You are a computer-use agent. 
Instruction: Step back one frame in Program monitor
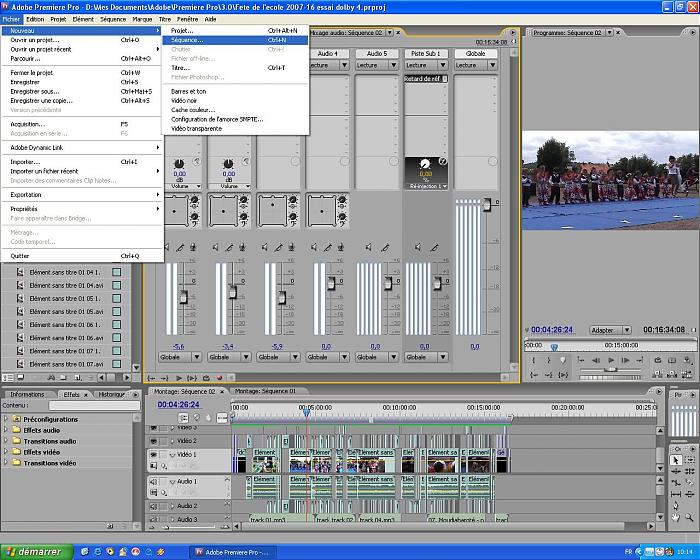[x=596, y=360]
